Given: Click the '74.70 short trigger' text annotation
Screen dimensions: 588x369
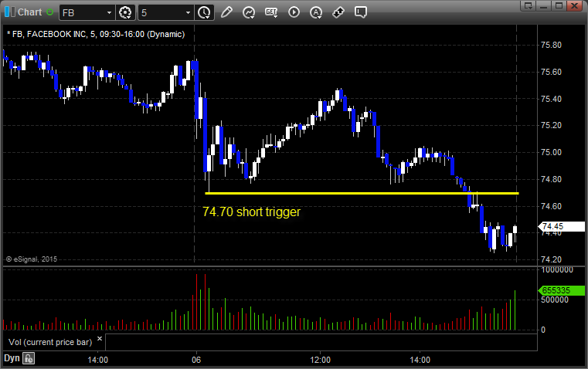Looking at the screenshot, I should click(x=251, y=212).
